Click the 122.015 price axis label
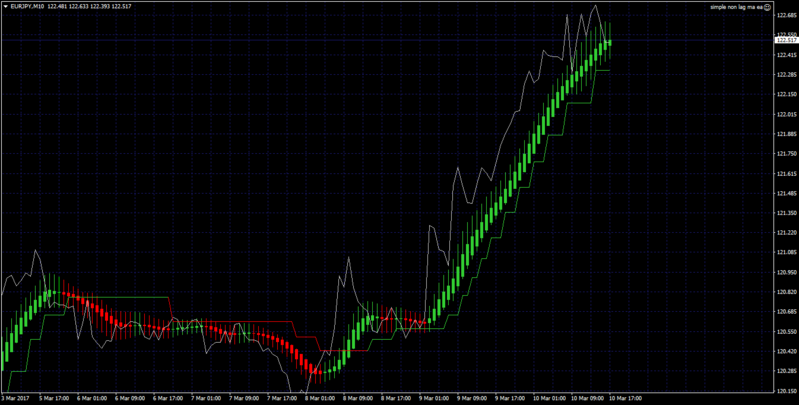Viewport: 799px width, 405px height. click(786, 115)
